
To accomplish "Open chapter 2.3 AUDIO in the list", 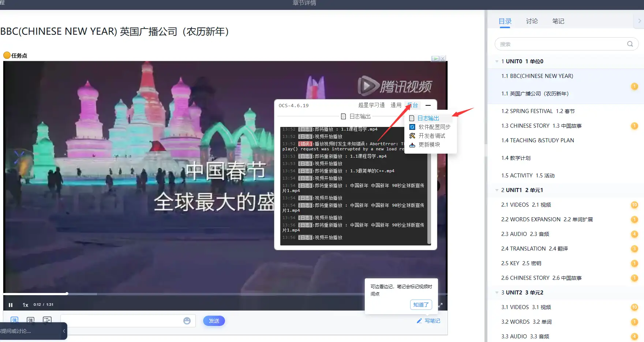I will coord(525,234).
